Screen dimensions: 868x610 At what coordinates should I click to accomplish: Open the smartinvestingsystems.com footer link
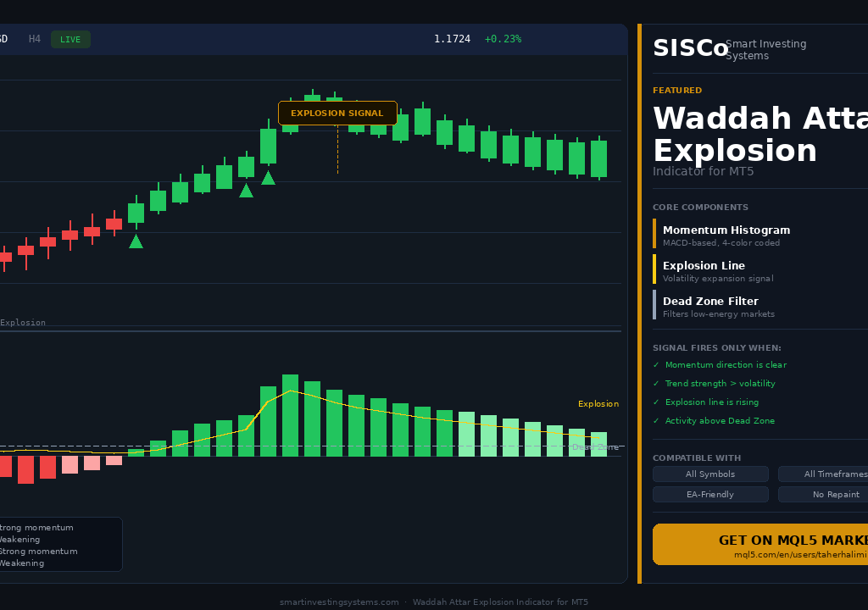(339, 602)
